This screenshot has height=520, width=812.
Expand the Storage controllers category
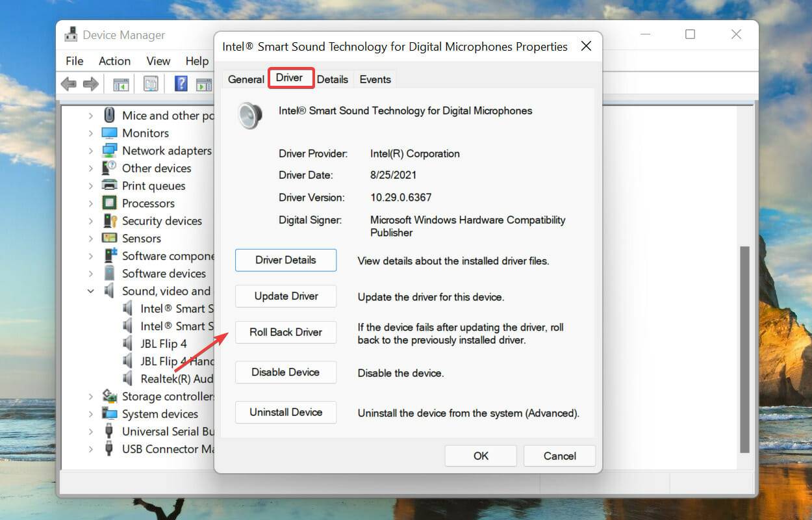pos(91,396)
